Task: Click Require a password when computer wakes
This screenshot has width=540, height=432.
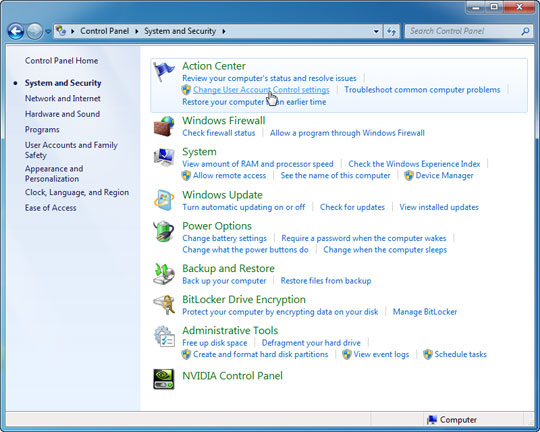Action: tap(364, 238)
